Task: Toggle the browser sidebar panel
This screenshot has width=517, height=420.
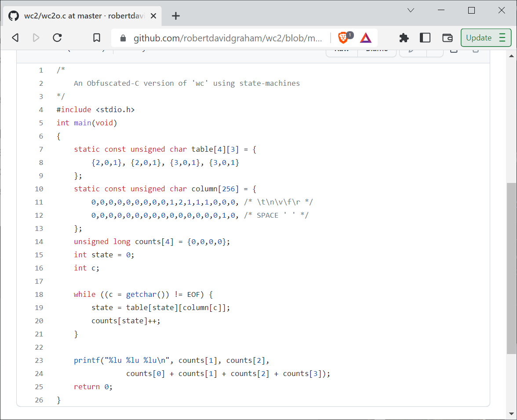Action: coord(425,38)
